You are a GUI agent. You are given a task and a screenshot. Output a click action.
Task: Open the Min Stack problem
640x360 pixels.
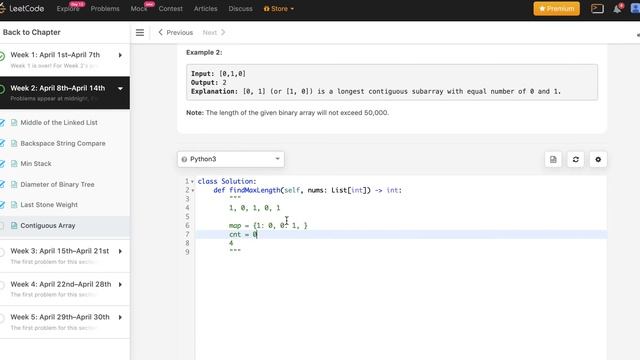36,164
